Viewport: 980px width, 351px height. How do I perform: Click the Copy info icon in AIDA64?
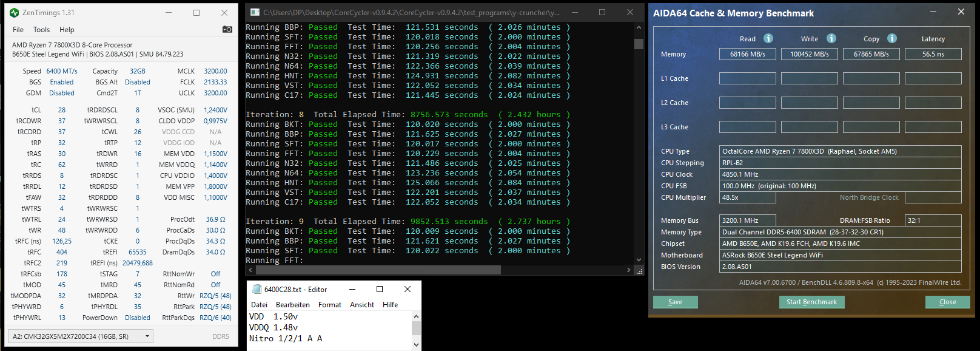click(892, 38)
